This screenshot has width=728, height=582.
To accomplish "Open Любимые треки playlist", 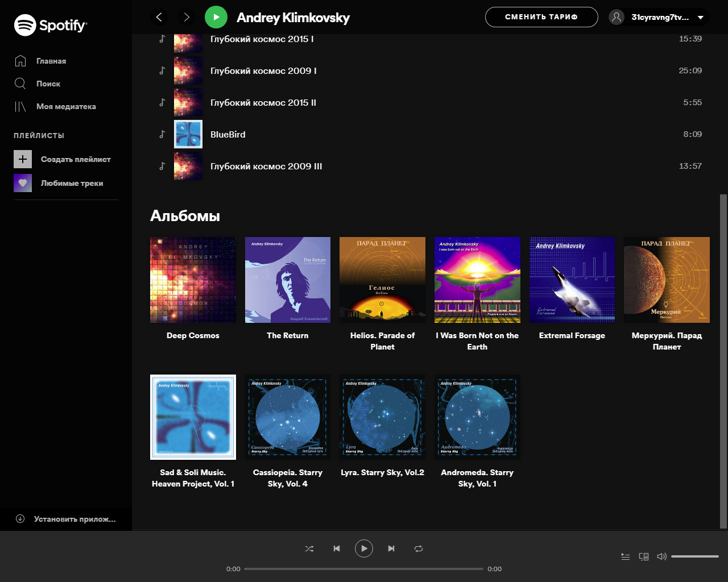I will (x=72, y=183).
